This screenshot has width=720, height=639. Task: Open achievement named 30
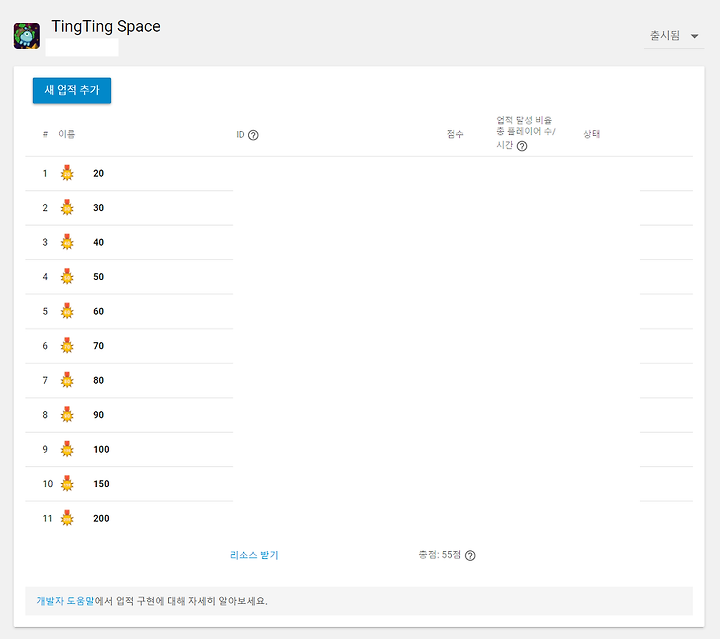(98, 208)
